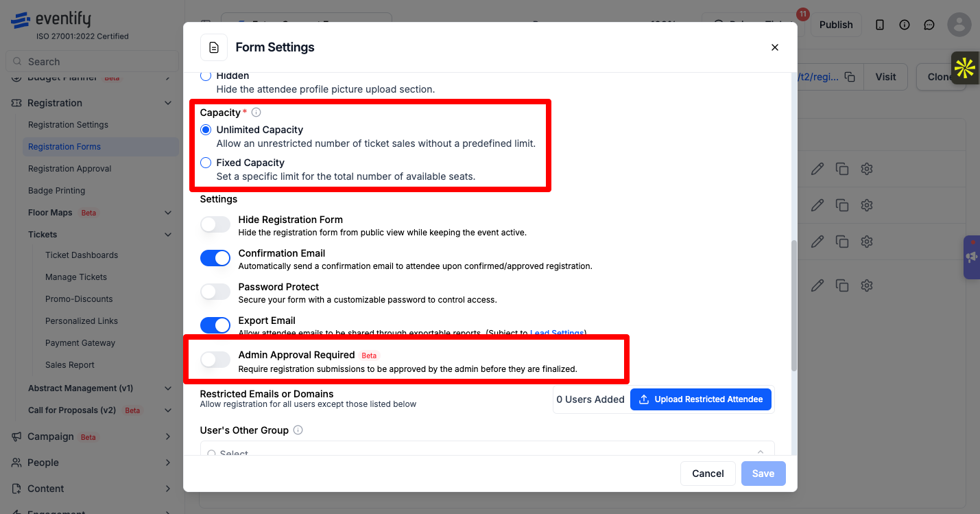
Task: Expand the People section chevron
Action: click(168, 463)
